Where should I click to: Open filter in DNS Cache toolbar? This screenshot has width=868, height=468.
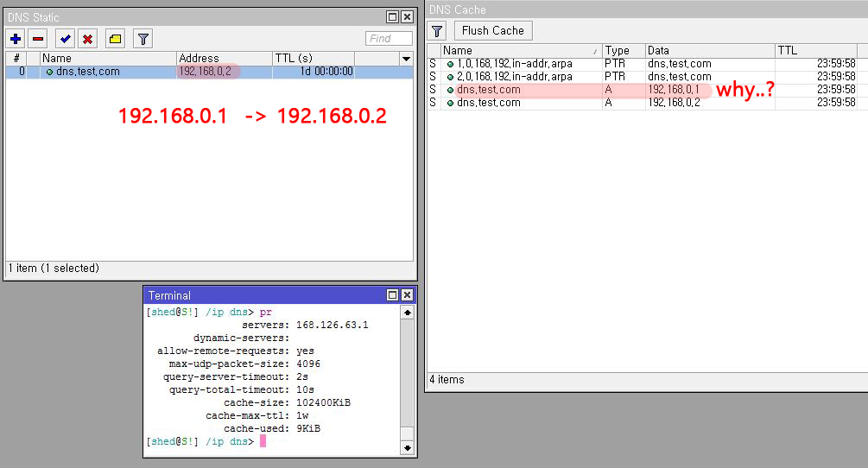437,31
